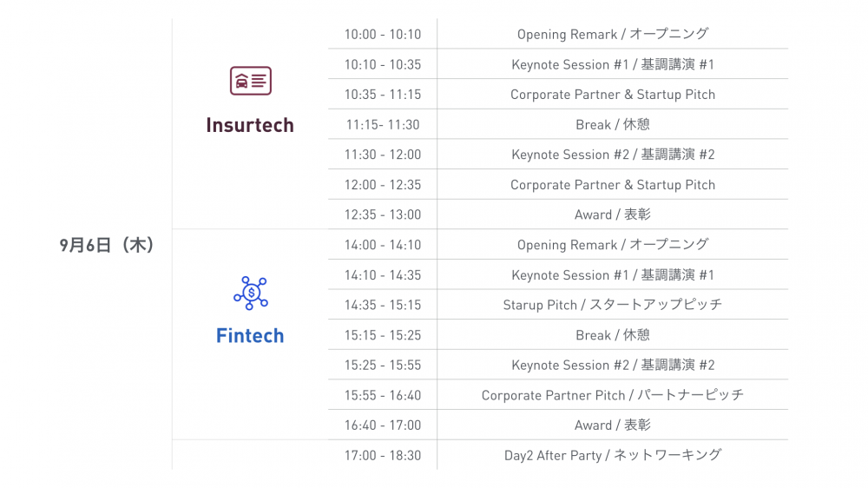Click the 15:25 - 15:55 time slot
The width and height of the screenshot is (868, 488).
(383, 365)
